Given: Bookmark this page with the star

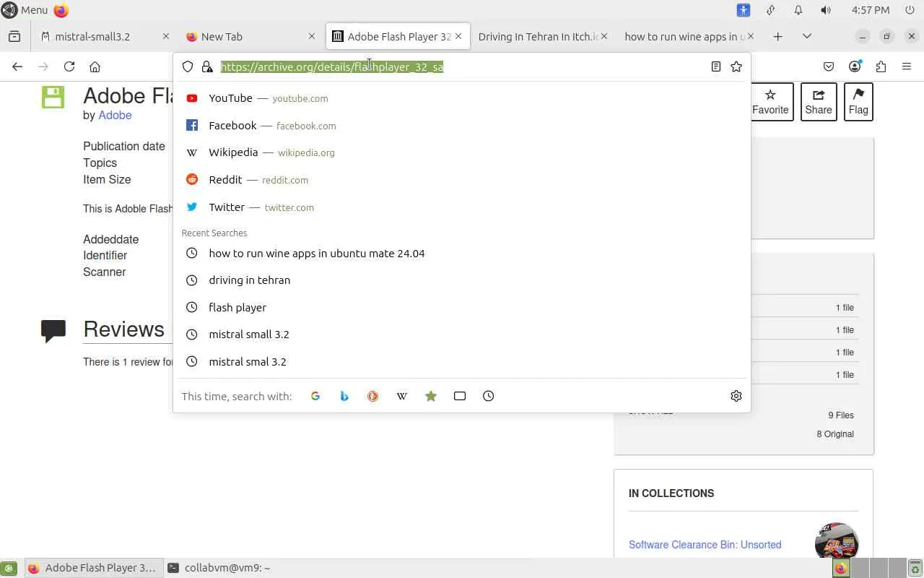Looking at the screenshot, I should click(736, 66).
